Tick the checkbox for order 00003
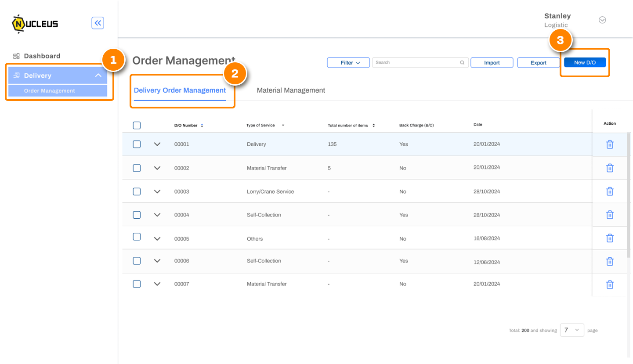The height and width of the screenshot is (364, 633). click(137, 191)
